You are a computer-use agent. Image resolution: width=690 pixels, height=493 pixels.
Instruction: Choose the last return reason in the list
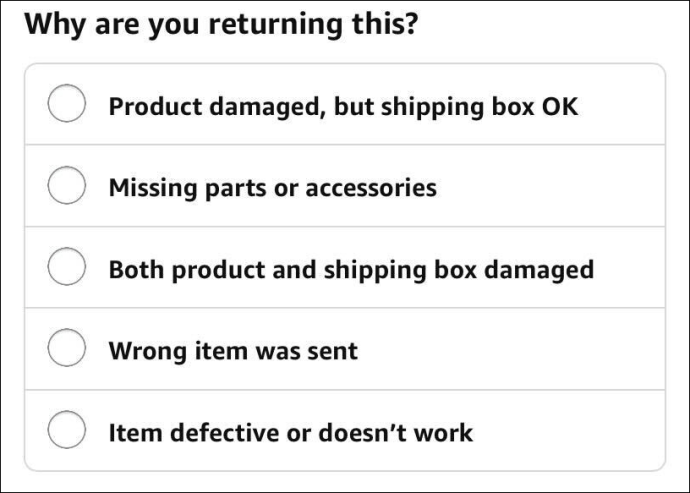click(345, 430)
